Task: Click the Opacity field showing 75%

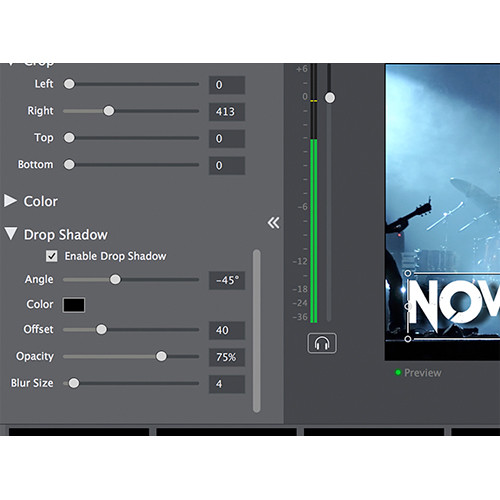Action: (227, 357)
